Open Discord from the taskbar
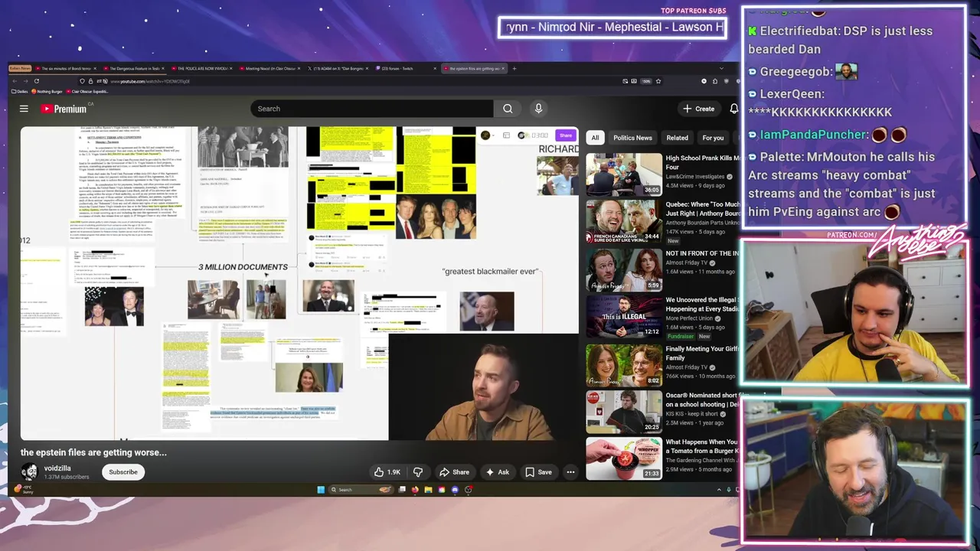 point(455,490)
